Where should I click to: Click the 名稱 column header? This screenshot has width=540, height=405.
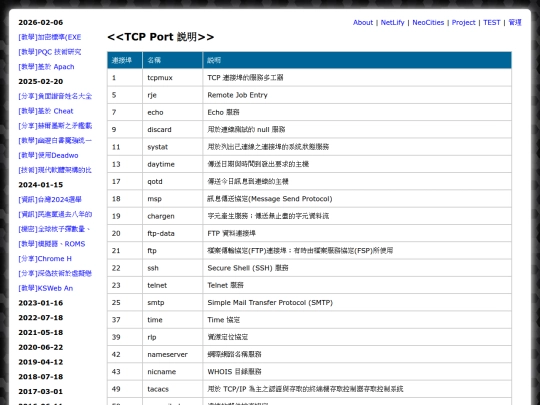(x=172, y=60)
